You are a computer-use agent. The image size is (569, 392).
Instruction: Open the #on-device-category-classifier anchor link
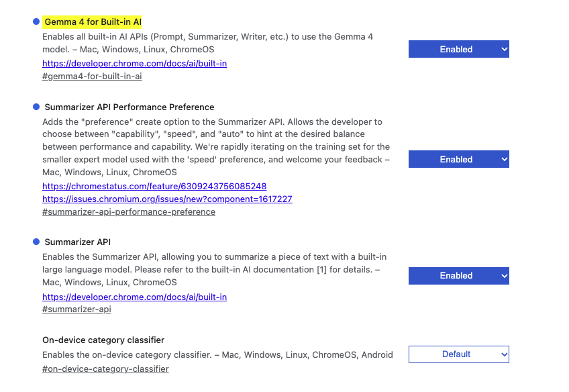105,369
